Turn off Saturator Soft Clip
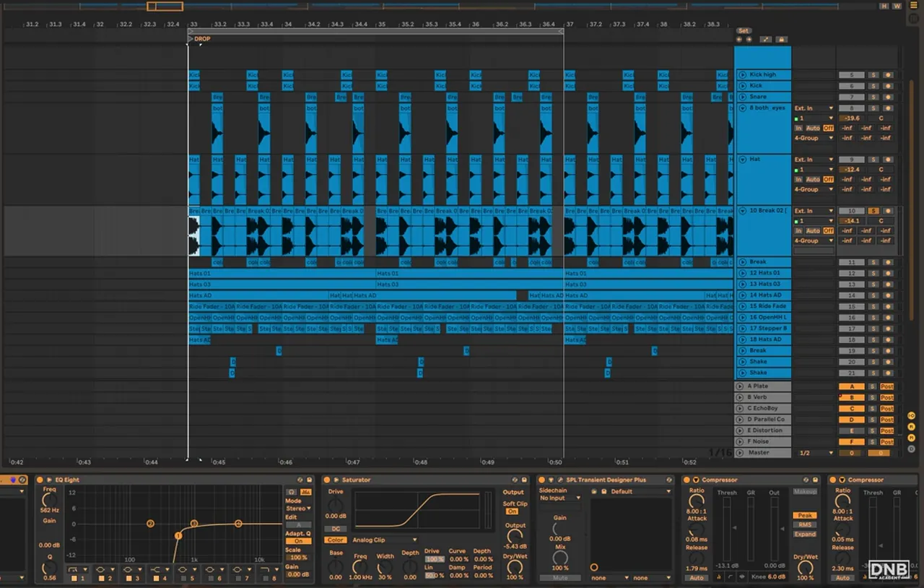The image size is (924, 588). (512, 511)
